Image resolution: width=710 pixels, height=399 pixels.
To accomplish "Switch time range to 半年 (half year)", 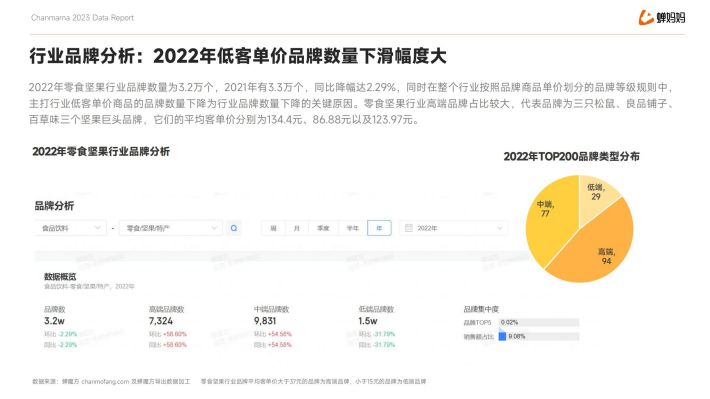I will pos(353,228).
